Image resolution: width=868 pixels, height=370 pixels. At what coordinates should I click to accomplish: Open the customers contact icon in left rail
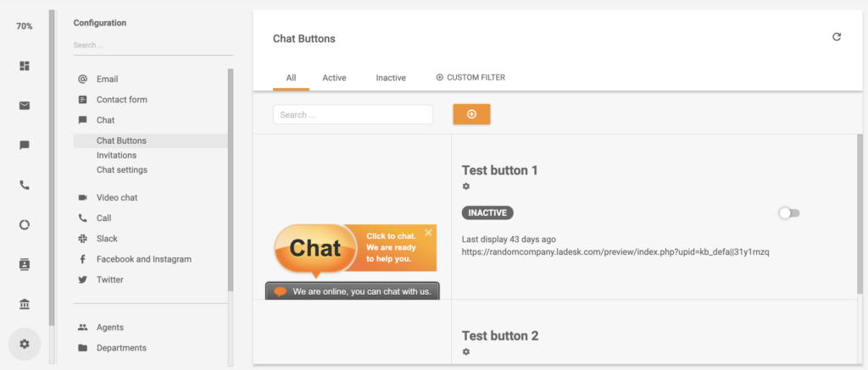[x=25, y=264]
